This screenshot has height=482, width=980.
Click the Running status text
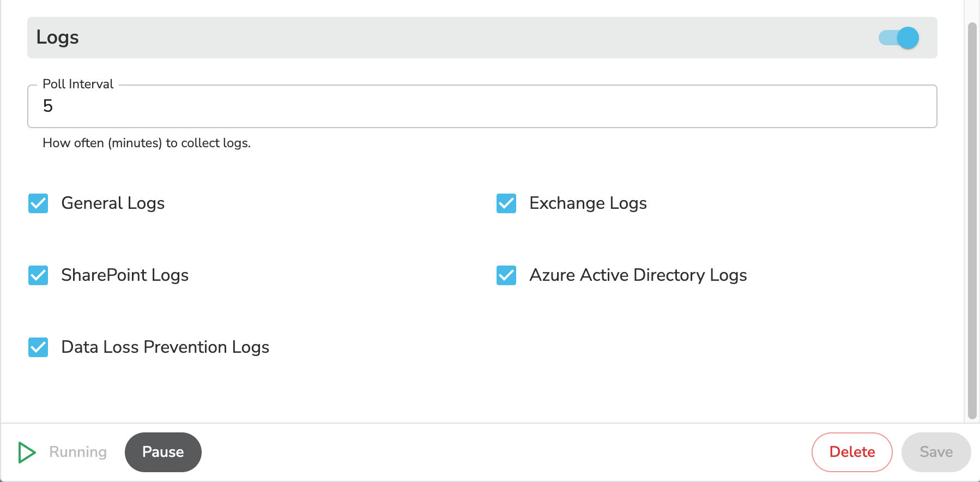coord(78,452)
